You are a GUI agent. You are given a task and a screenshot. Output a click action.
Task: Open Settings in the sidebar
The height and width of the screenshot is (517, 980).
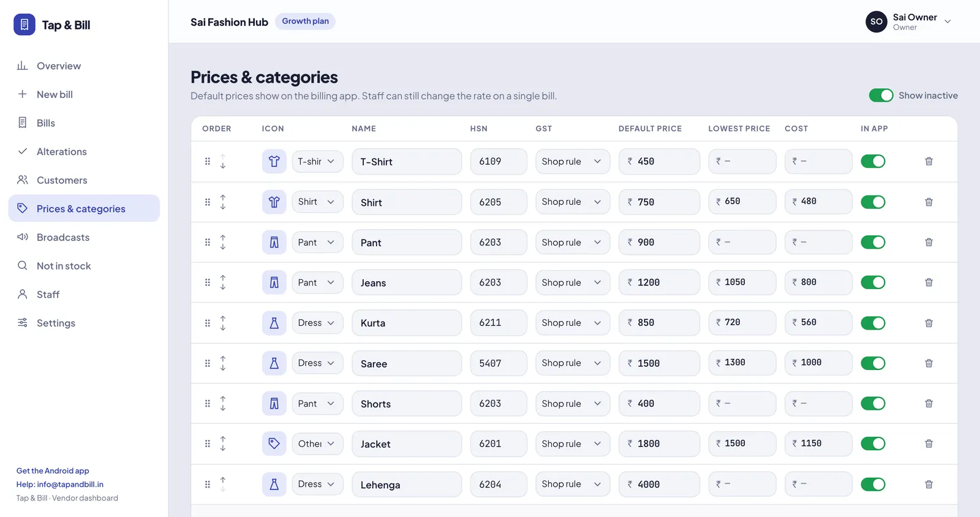(x=84, y=323)
